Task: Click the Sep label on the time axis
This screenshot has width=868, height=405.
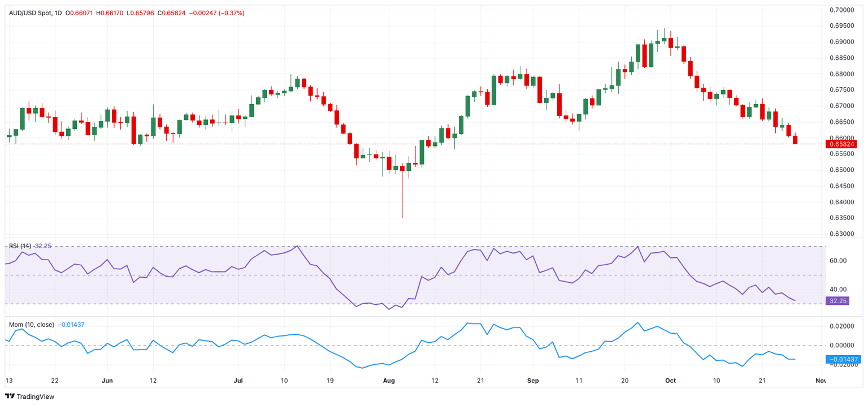Action: pyautogui.click(x=533, y=381)
